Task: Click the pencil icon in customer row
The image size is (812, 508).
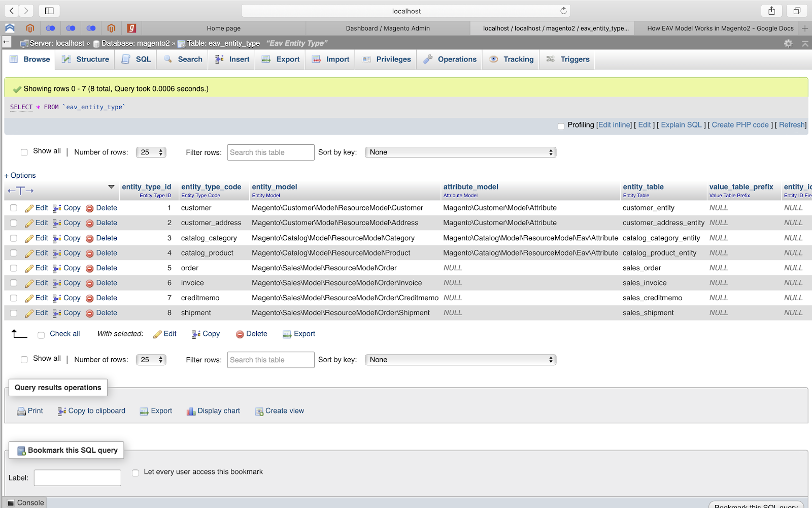Action: click(x=29, y=208)
